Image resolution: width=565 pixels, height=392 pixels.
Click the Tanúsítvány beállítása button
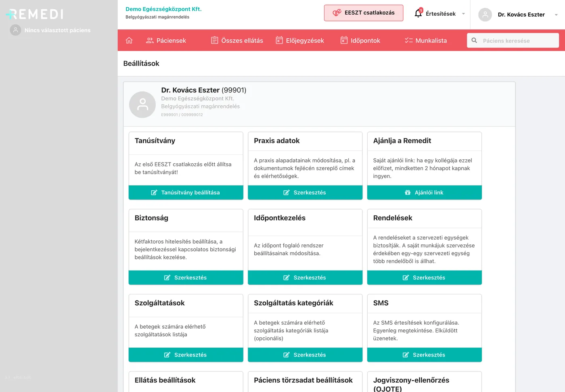[186, 192]
